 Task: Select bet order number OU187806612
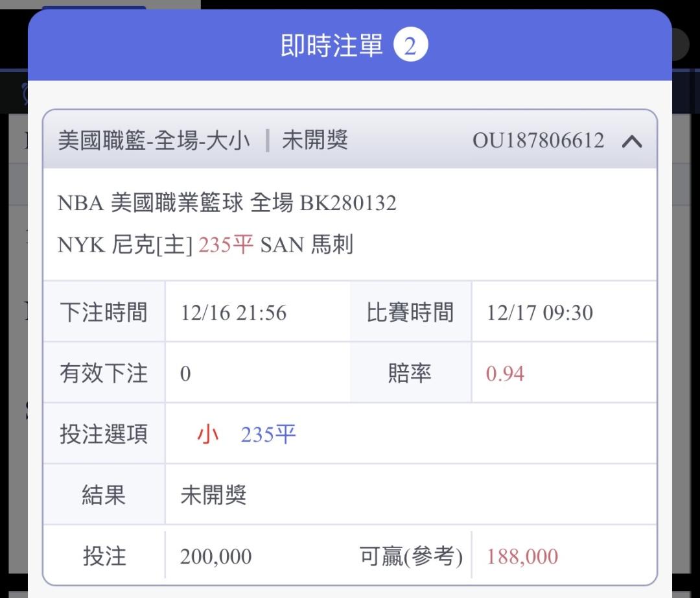pyautogui.click(x=538, y=141)
